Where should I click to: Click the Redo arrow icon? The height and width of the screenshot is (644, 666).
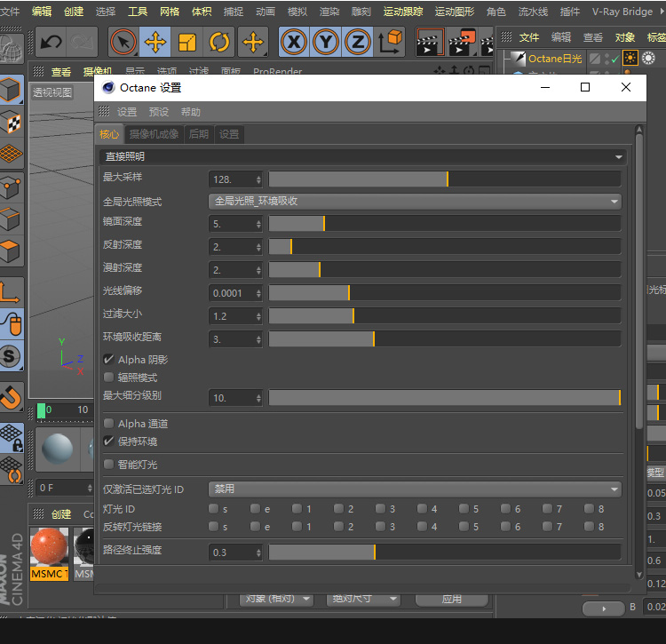(82, 42)
